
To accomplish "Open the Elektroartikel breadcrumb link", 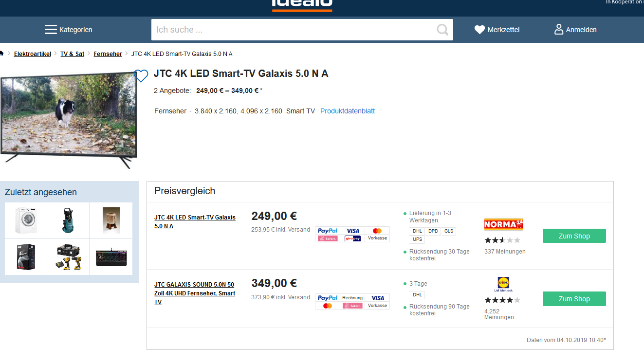I will [33, 54].
